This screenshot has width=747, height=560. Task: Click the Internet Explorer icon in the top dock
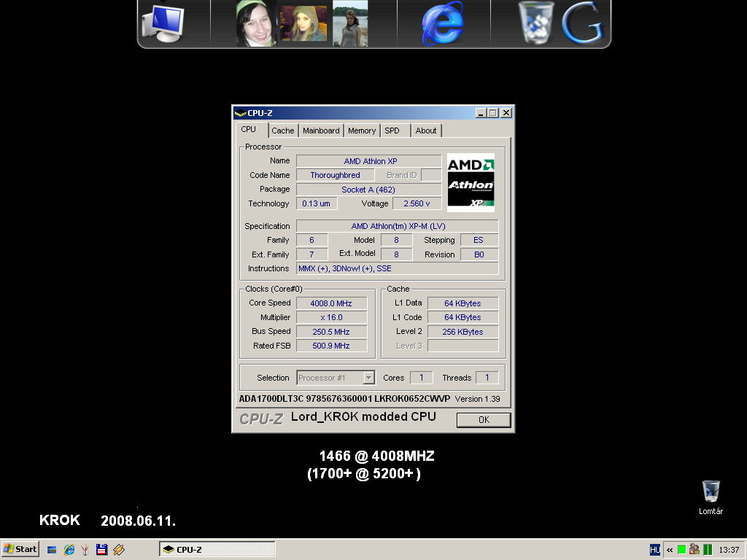tap(443, 23)
